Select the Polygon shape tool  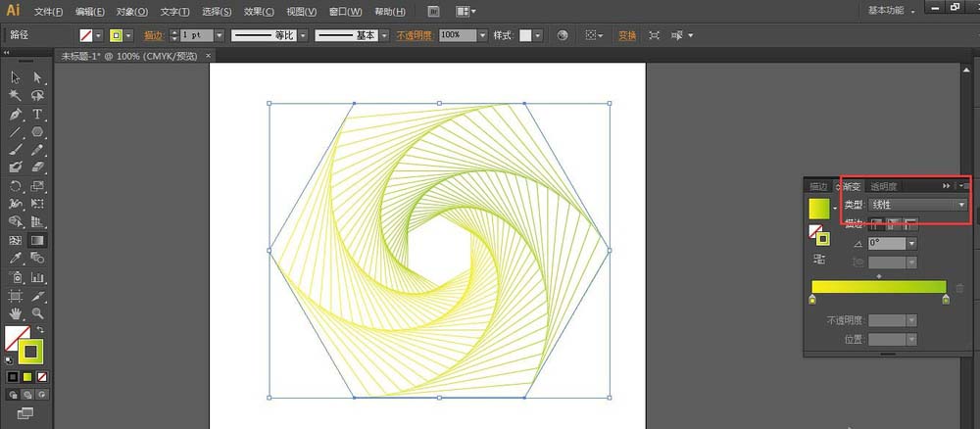click(37, 132)
